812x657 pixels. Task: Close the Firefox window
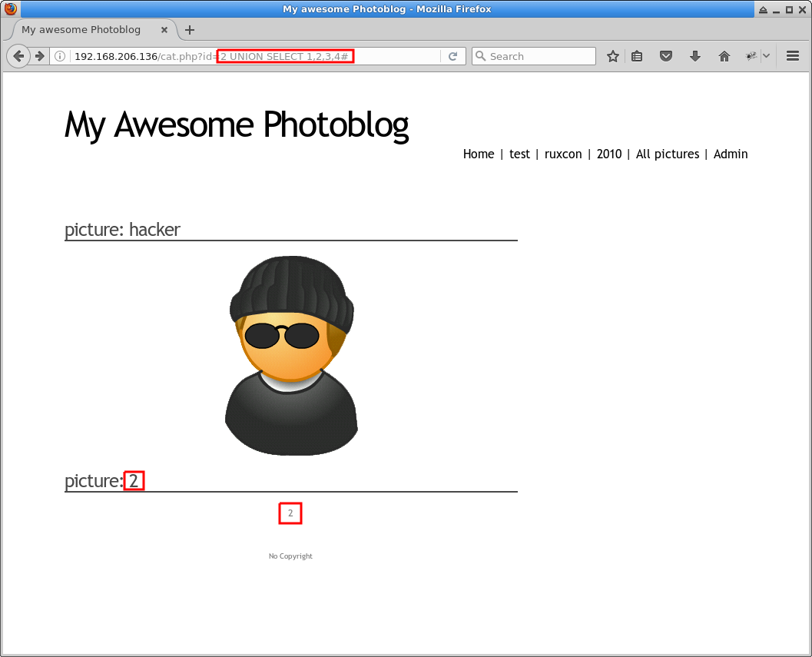[x=802, y=9]
